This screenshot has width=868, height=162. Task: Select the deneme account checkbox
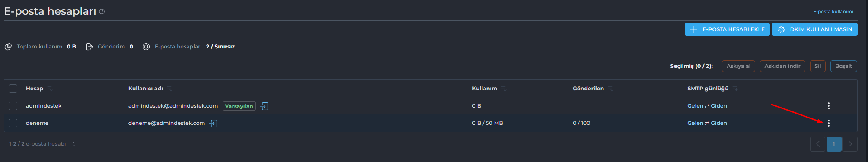pyautogui.click(x=13, y=123)
